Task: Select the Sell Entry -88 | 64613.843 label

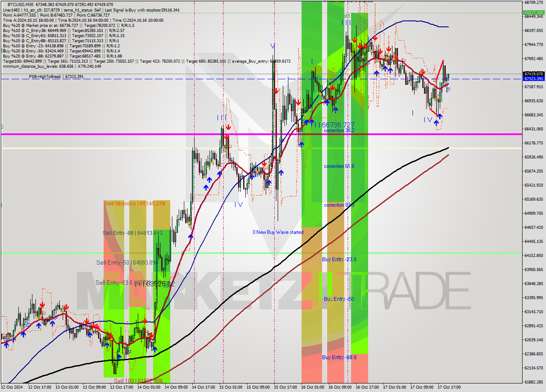Action: [133, 233]
